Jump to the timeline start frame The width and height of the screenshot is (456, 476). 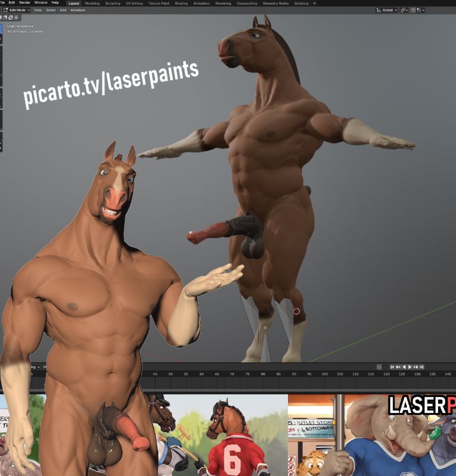392,367
